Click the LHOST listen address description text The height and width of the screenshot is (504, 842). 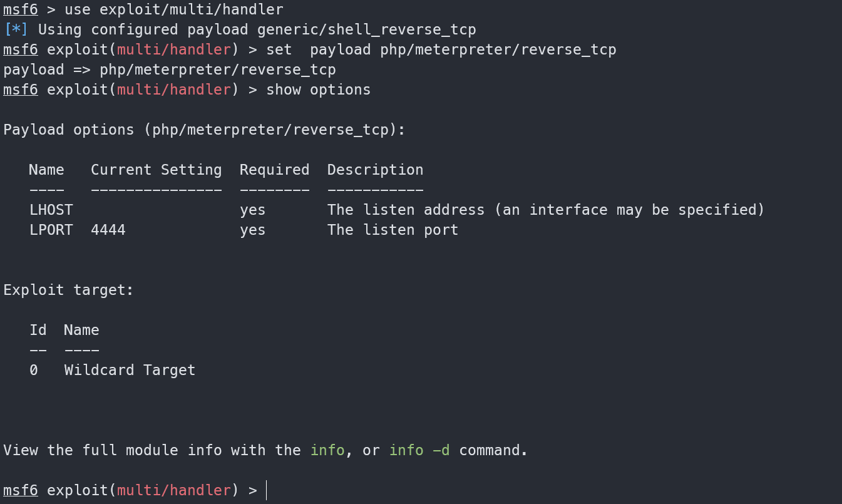pyautogui.click(x=546, y=210)
